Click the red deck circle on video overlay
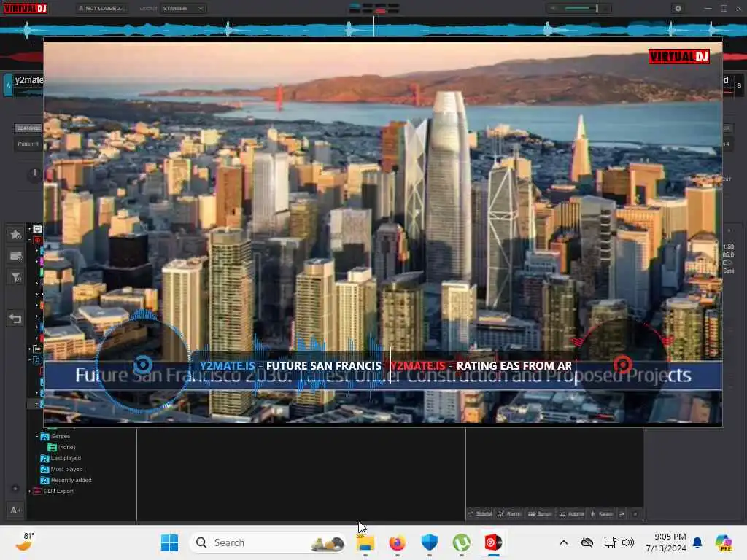 622,365
